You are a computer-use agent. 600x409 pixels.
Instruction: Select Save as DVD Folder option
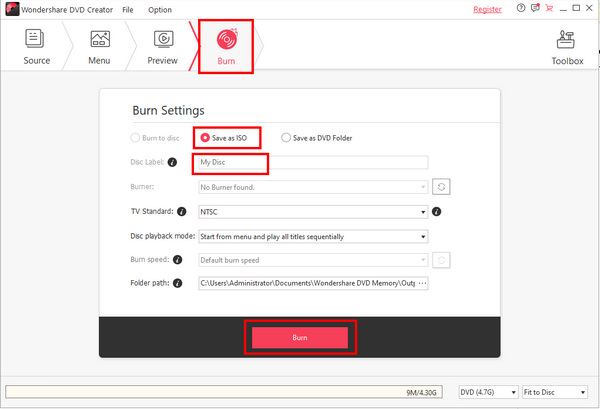(316, 138)
